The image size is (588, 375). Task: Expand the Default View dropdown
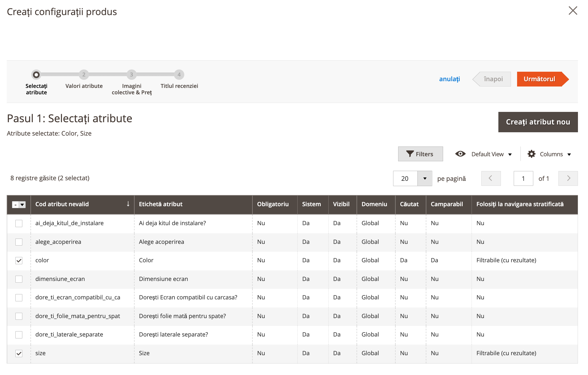tap(510, 154)
